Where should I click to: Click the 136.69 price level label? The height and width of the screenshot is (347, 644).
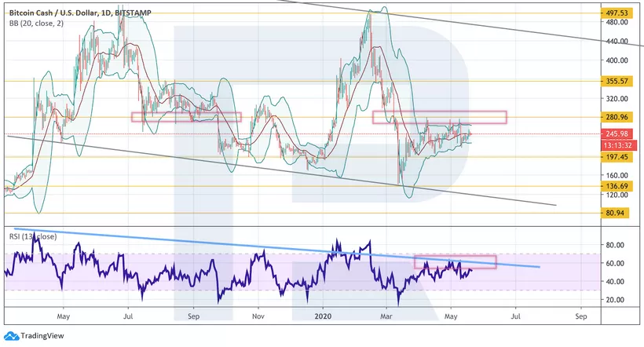[615, 186]
